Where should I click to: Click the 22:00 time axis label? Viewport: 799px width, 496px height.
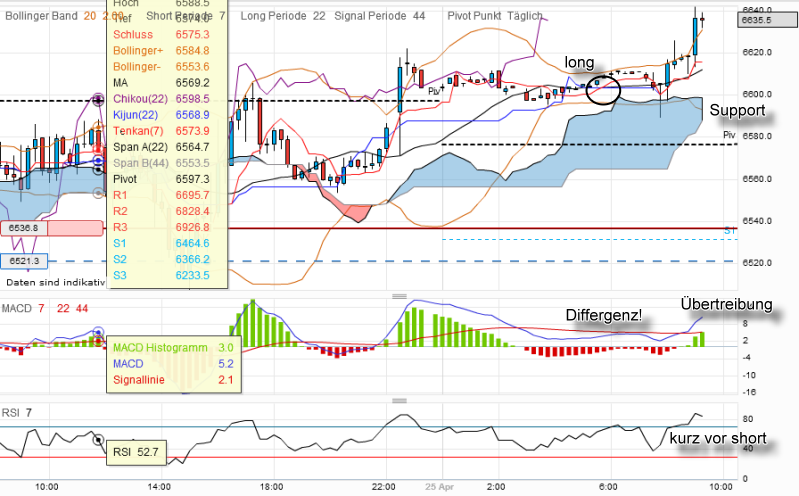click(383, 487)
